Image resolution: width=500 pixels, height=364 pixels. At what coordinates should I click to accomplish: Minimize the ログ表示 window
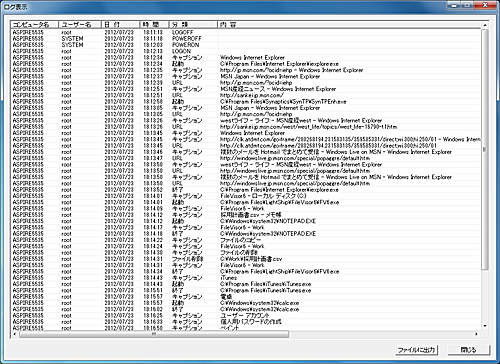pos(454,5)
